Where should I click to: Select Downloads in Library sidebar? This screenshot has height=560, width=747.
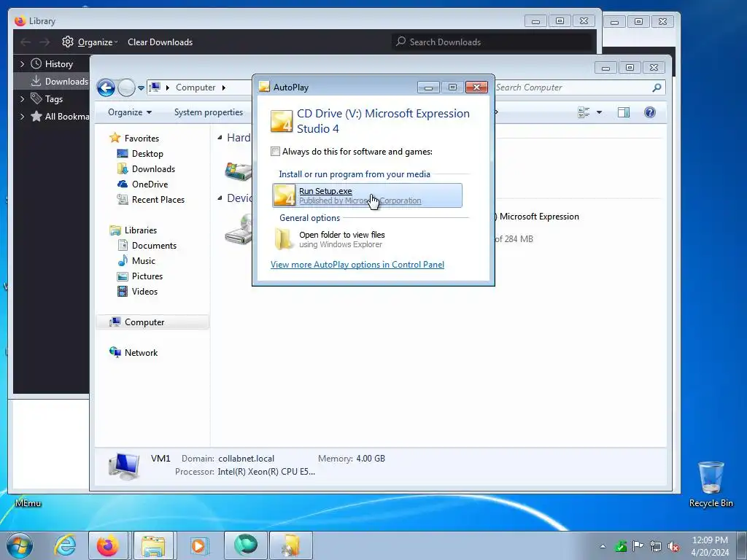66,82
